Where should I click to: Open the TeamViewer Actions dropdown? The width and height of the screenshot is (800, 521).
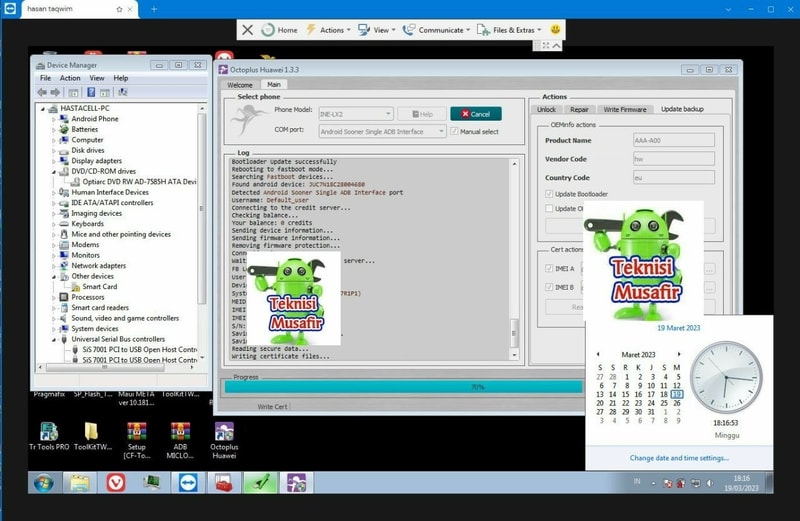(x=329, y=30)
